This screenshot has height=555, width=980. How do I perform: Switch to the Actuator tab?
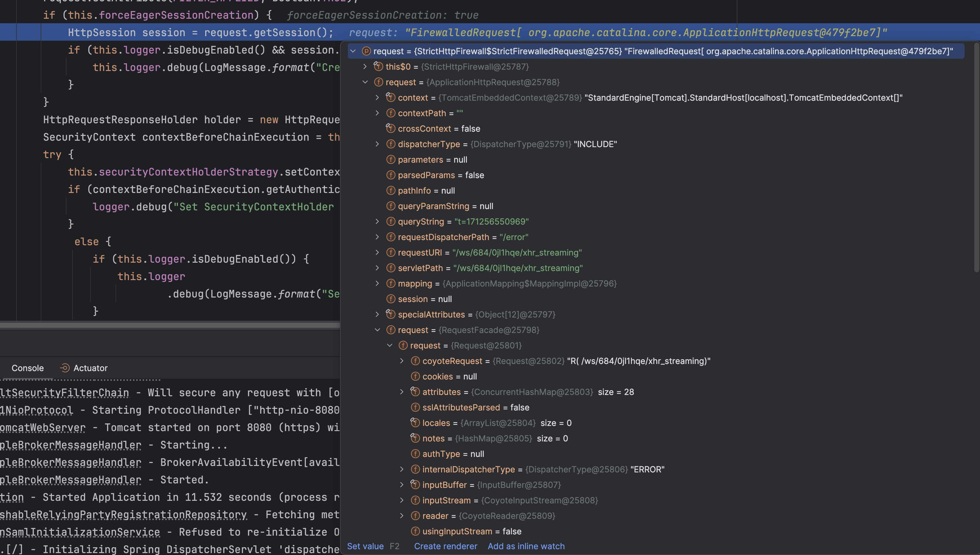91,368
